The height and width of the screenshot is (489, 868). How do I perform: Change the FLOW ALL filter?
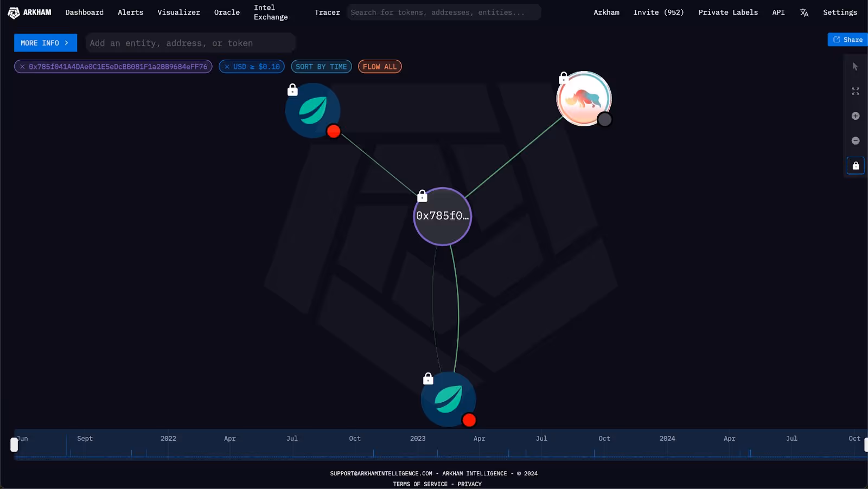point(379,66)
